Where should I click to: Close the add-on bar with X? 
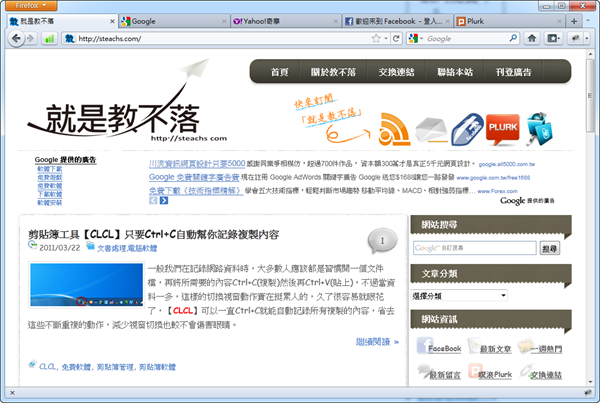click(12, 393)
